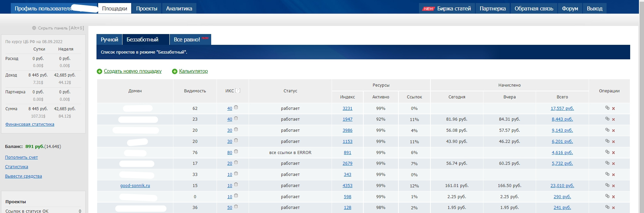Click the links icon in the 8,443 руб. row
Screen dimensions: 644x213
click(x=607, y=119)
